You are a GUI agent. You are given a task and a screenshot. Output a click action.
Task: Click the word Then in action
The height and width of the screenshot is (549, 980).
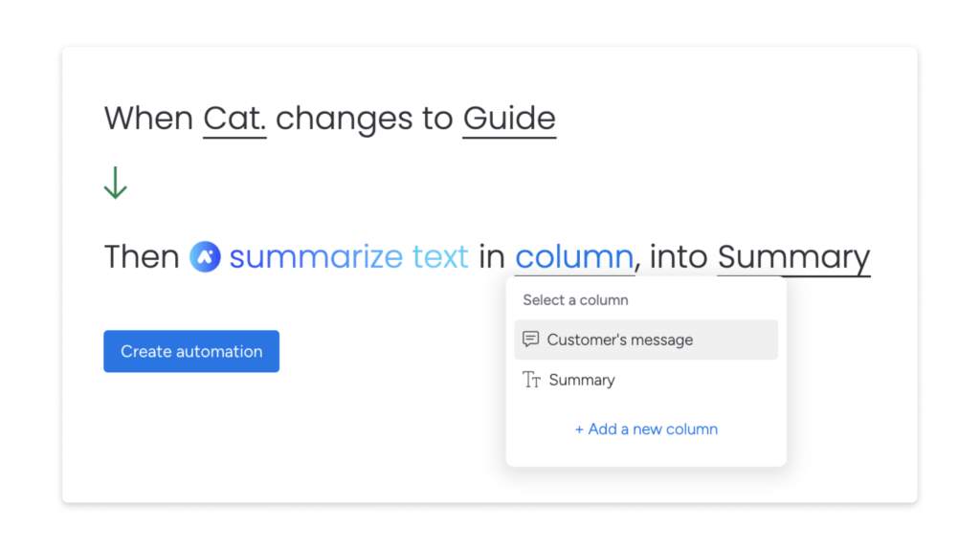(x=142, y=256)
